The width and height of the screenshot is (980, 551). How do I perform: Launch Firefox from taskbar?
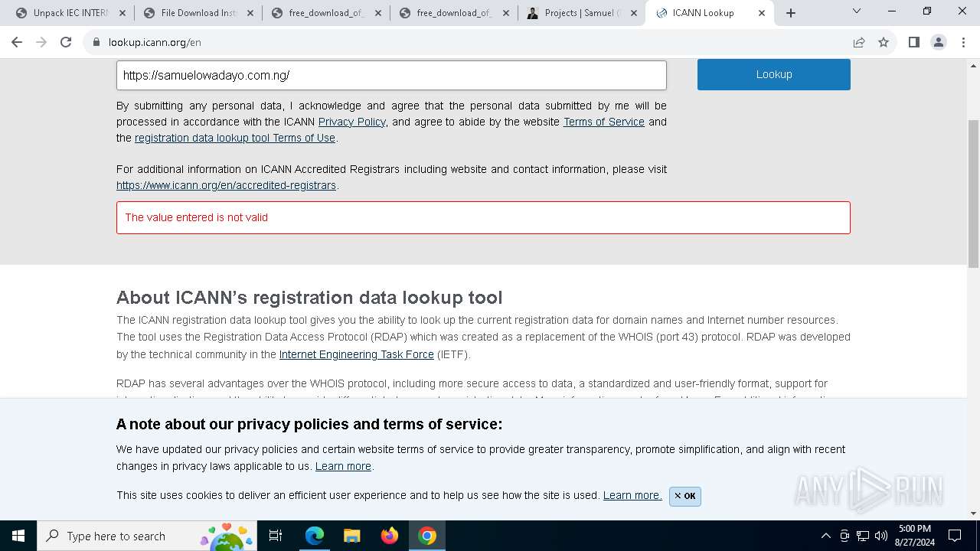click(390, 536)
